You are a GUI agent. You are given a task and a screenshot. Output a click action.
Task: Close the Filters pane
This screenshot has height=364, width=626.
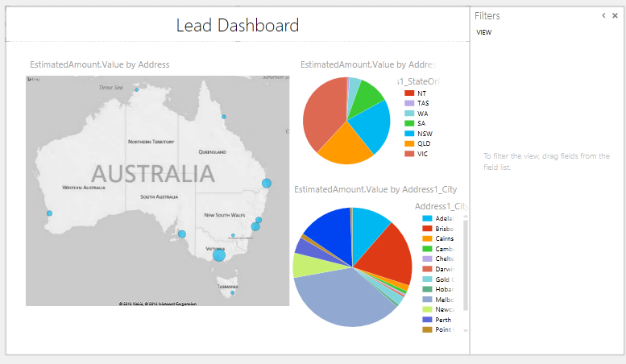tap(615, 16)
